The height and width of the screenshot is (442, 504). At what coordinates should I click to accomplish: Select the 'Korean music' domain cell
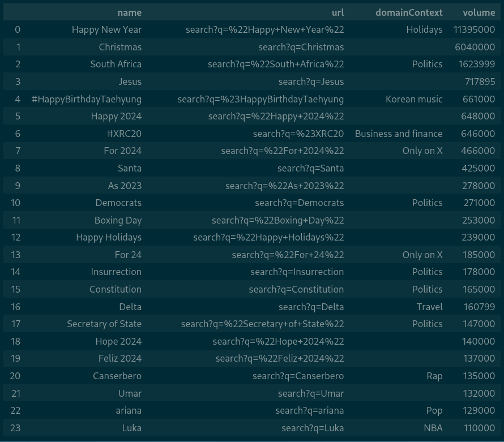(x=414, y=99)
